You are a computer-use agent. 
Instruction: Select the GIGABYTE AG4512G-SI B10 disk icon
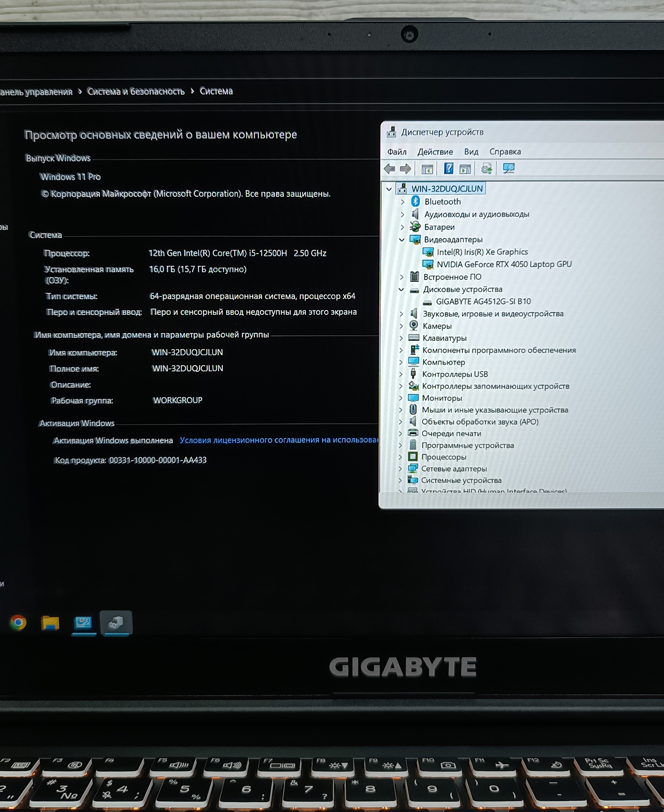coord(427,302)
